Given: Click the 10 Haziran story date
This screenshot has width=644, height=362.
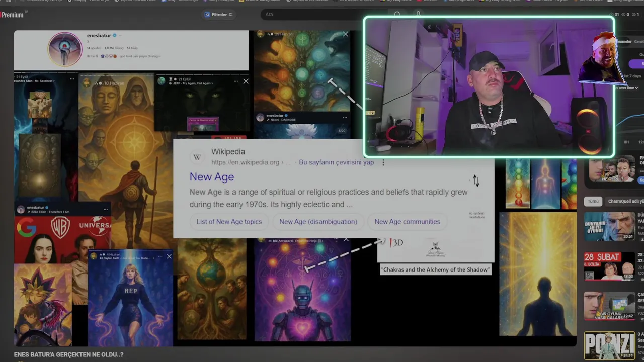Looking at the screenshot, I should [114, 83].
